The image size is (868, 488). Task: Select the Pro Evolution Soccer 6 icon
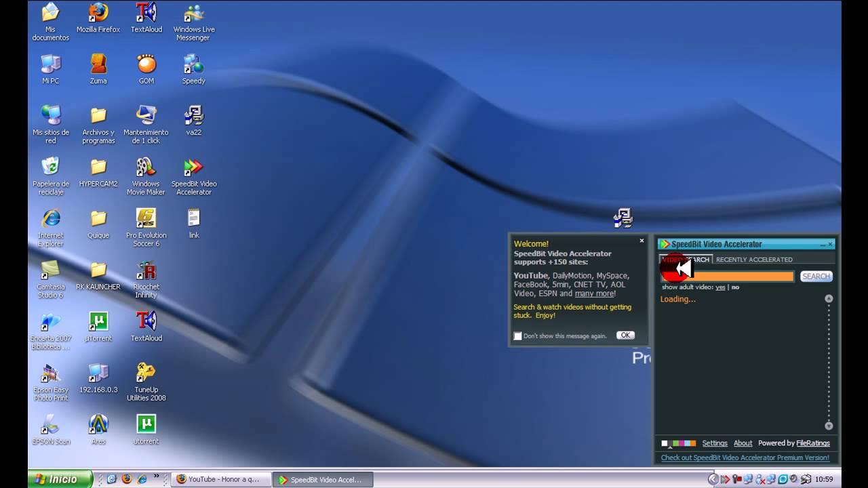pyautogui.click(x=146, y=227)
